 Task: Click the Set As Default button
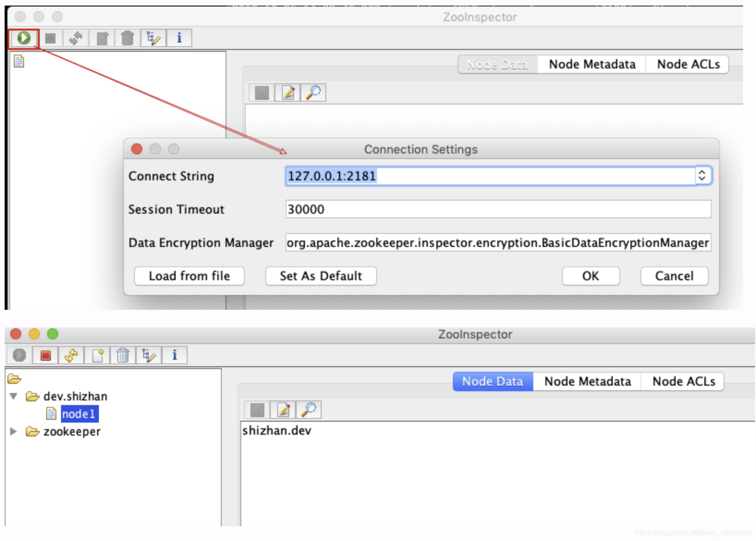(x=321, y=276)
